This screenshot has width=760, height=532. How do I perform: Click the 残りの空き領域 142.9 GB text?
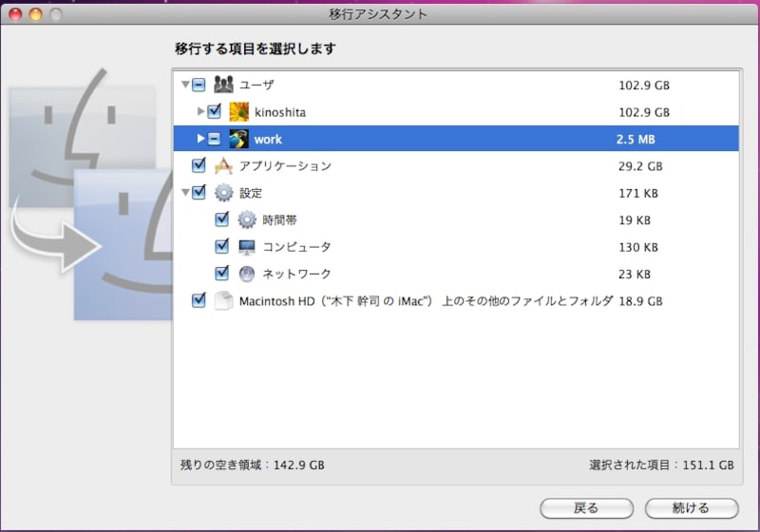(253, 465)
